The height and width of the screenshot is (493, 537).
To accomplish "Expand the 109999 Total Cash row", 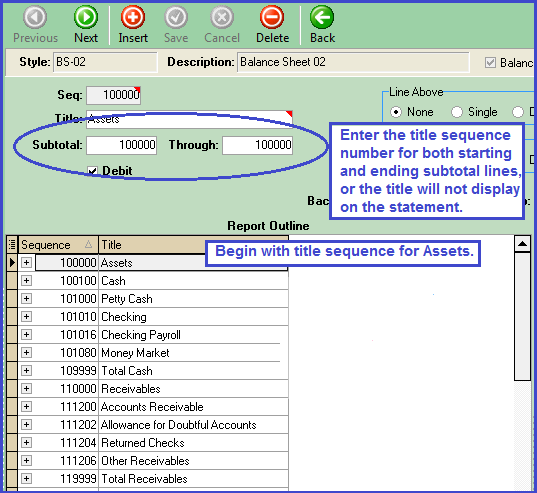I will [x=26, y=370].
